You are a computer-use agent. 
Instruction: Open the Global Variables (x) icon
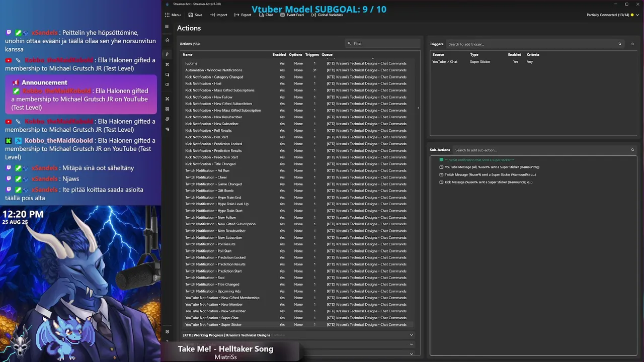click(313, 15)
